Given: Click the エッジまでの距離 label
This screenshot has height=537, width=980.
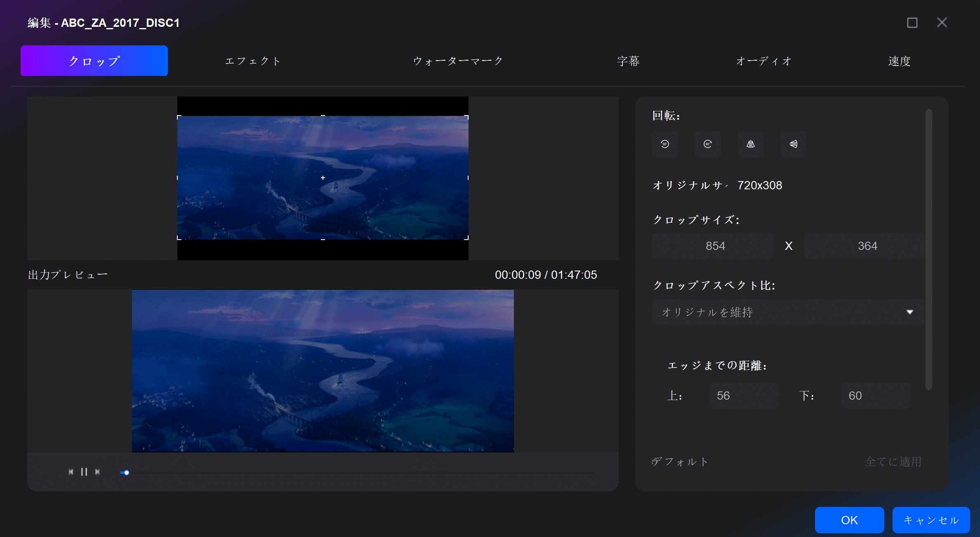Looking at the screenshot, I should pyautogui.click(x=717, y=365).
